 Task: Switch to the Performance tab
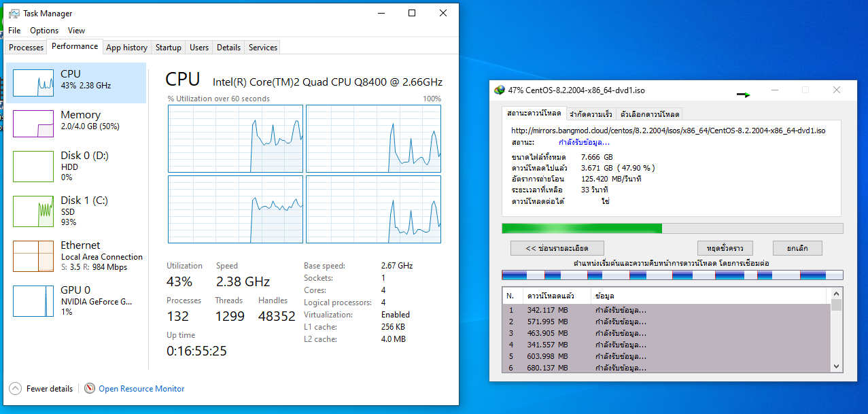[x=75, y=46]
